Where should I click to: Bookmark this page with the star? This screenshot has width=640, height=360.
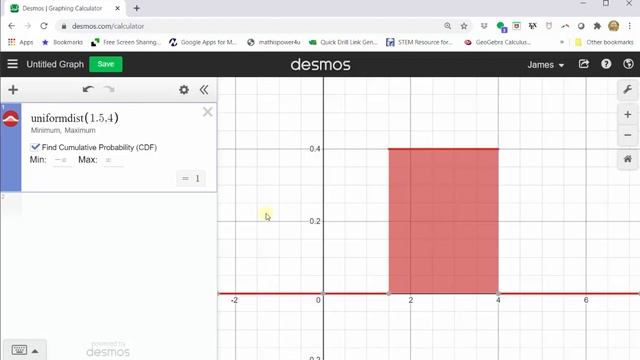coord(464,26)
